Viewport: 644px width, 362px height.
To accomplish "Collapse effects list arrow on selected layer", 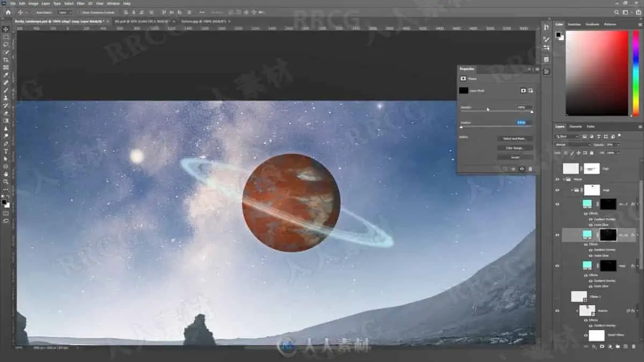I will [638, 235].
